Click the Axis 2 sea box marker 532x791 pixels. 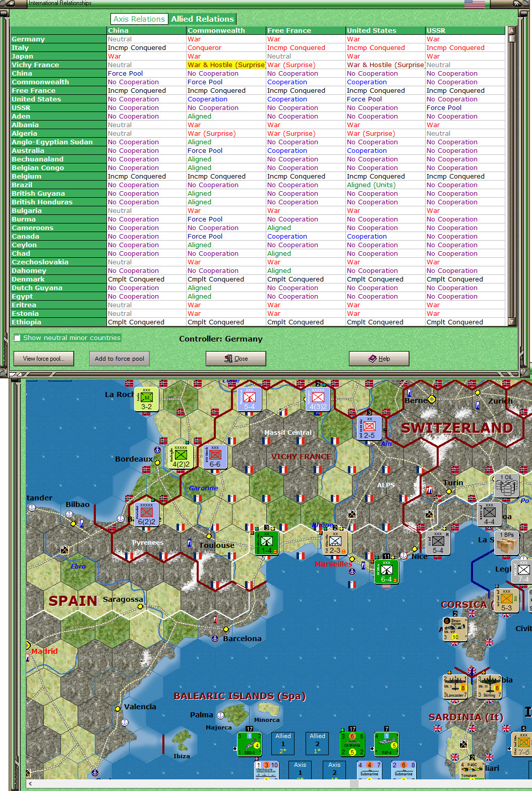pyautogui.click(x=335, y=770)
